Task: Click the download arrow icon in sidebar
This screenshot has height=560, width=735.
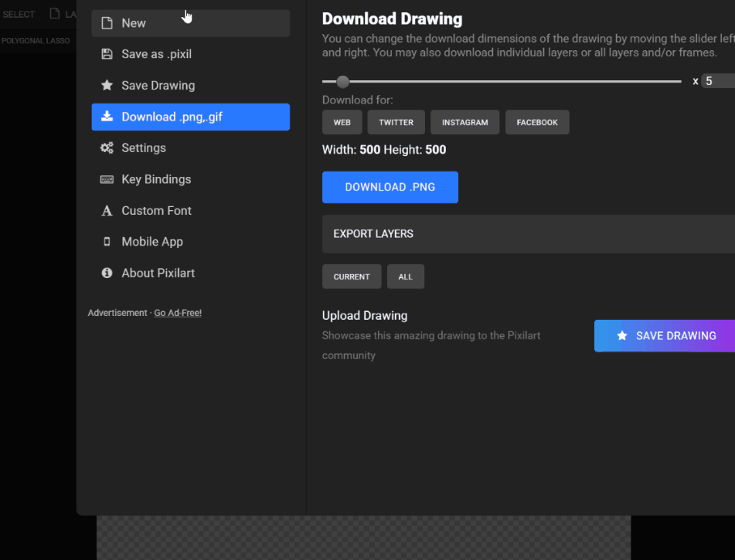Action: point(107,116)
